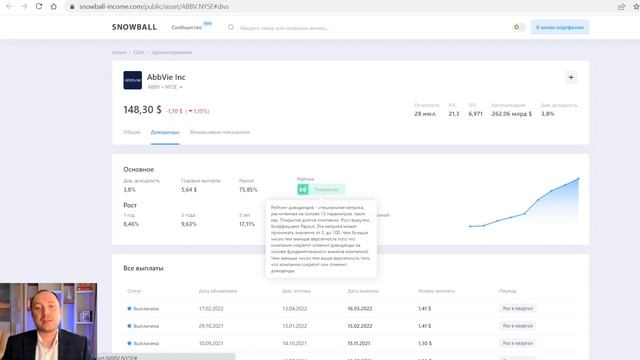This screenshot has width=640, height=360.
Task: Select 3-year growth 9,63%
Action: (x=189, y=224)
